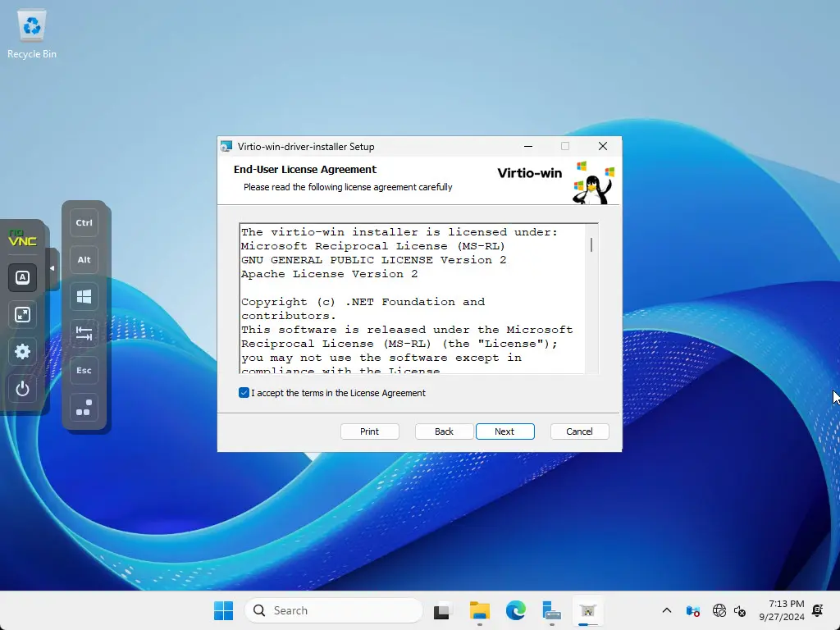Uncheck the accept license terms checkbox
This screenshot has width=840, height=630.
(x=244, y=393)
